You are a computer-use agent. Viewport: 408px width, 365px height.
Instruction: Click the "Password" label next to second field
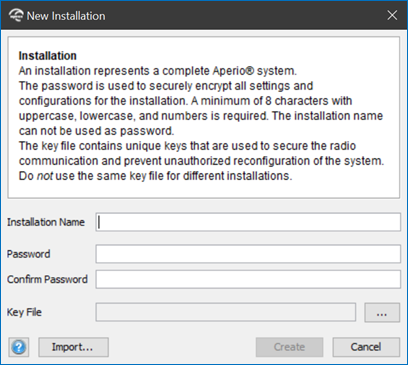click(x=29, y=254)
